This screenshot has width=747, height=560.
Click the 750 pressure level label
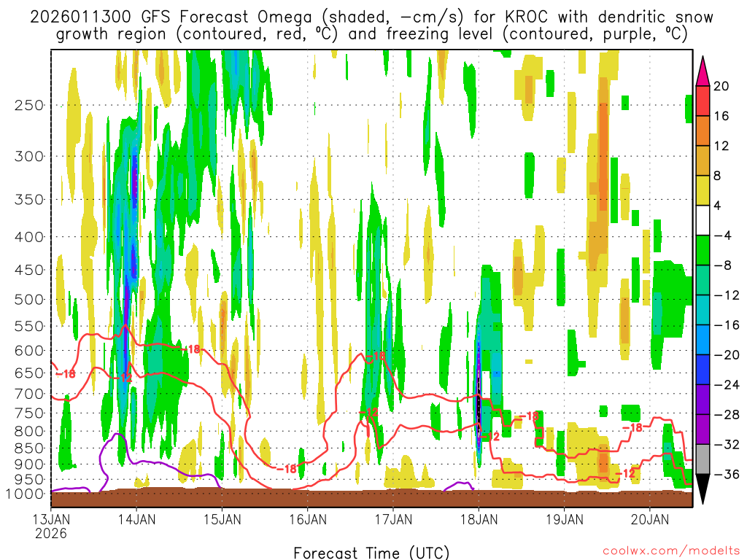29,413
